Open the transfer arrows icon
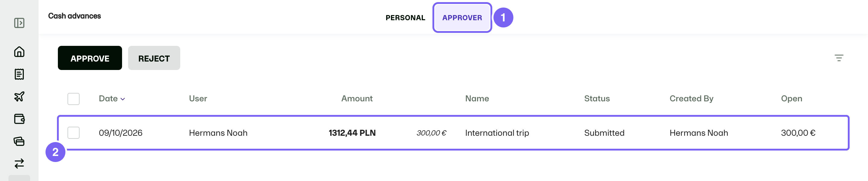 [x=19, y=164]
